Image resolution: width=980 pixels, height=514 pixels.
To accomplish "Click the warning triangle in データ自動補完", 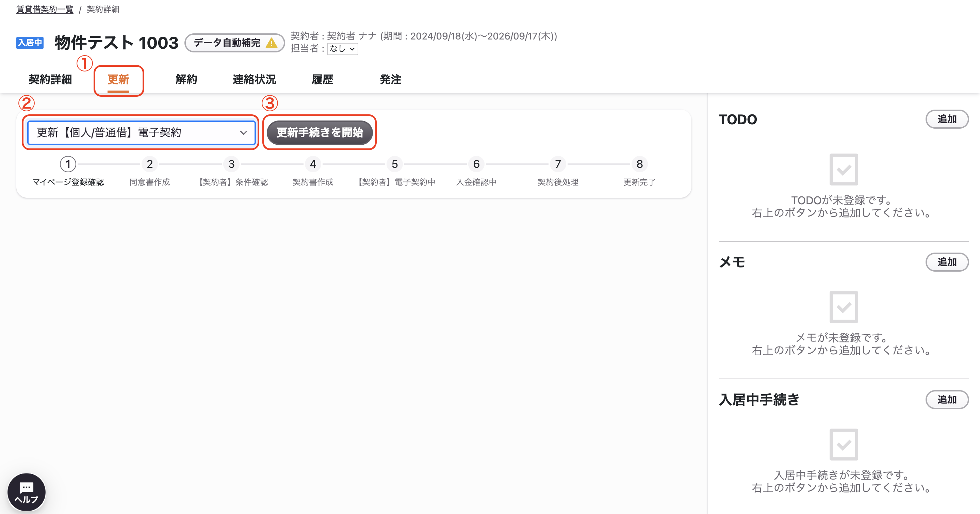I will 271,43.
